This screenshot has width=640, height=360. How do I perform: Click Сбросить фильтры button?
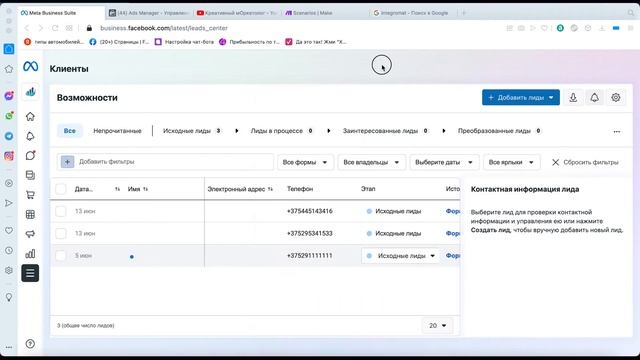(585, 162)
